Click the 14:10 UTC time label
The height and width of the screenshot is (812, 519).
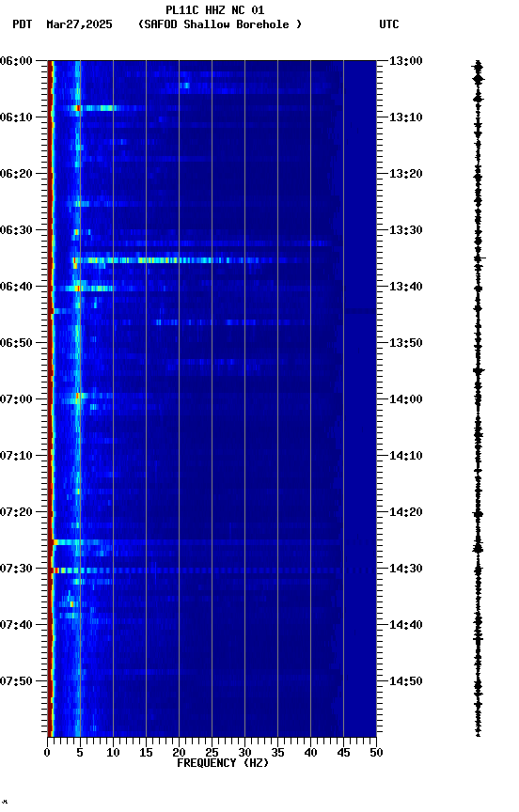(x=406, y=456)
